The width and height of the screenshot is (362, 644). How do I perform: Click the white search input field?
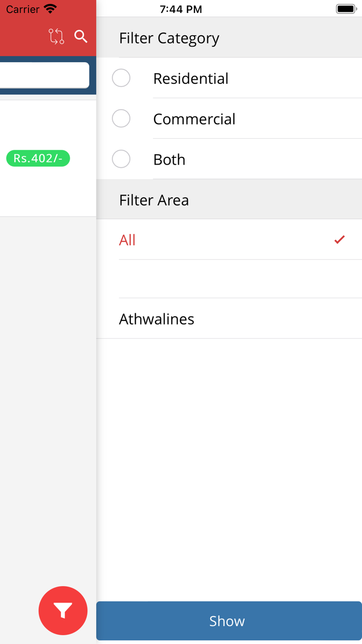(x=44, y=75)
